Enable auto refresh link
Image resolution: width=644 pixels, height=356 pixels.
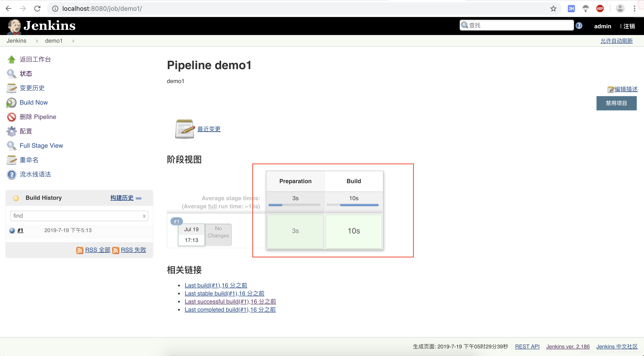[616, 41]
